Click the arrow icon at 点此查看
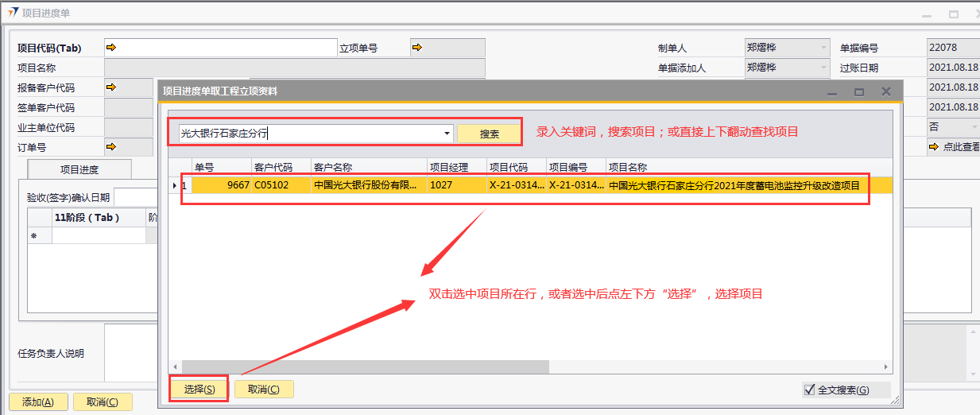980x415 pixels. (934, 146)
